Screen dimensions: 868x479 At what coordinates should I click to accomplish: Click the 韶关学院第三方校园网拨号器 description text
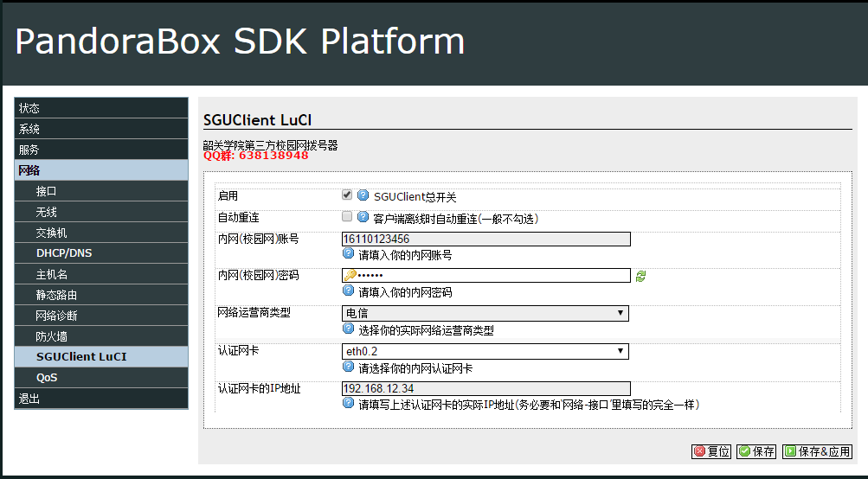pyautogui.click(x=270, y=145)
